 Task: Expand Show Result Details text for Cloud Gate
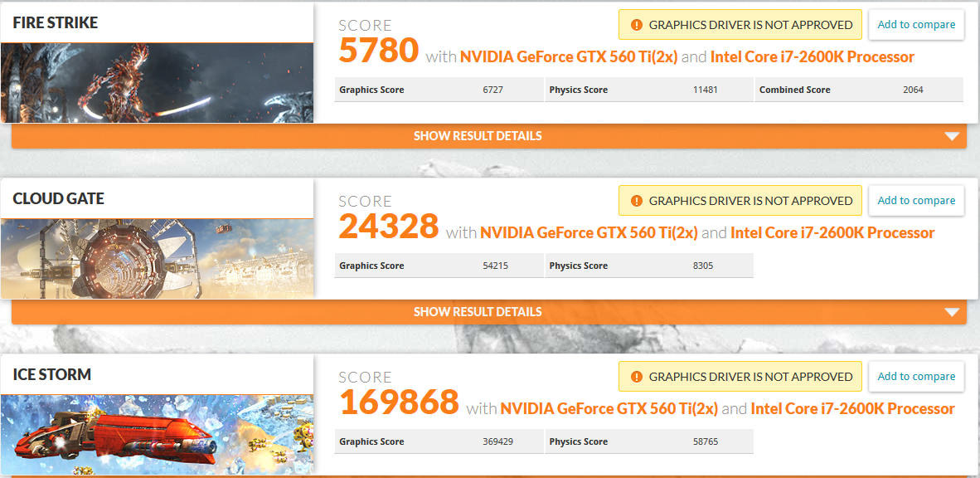tap(478, 312)
